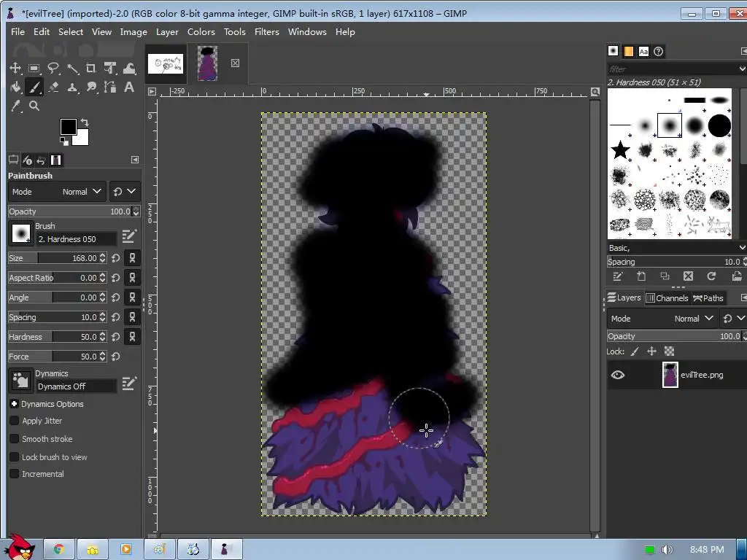Screen dimensions: 747x560
Task: Select the Paths tool
Action: point(110,87)
